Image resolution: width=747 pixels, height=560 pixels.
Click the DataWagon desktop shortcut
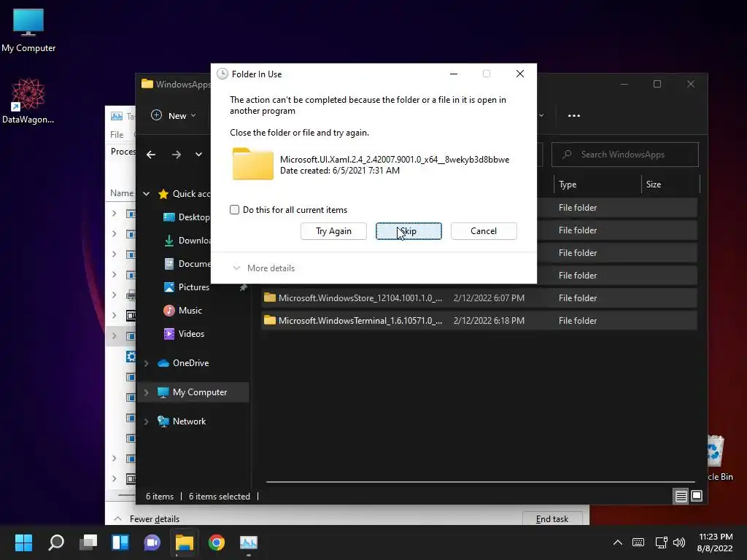point(28,101)
